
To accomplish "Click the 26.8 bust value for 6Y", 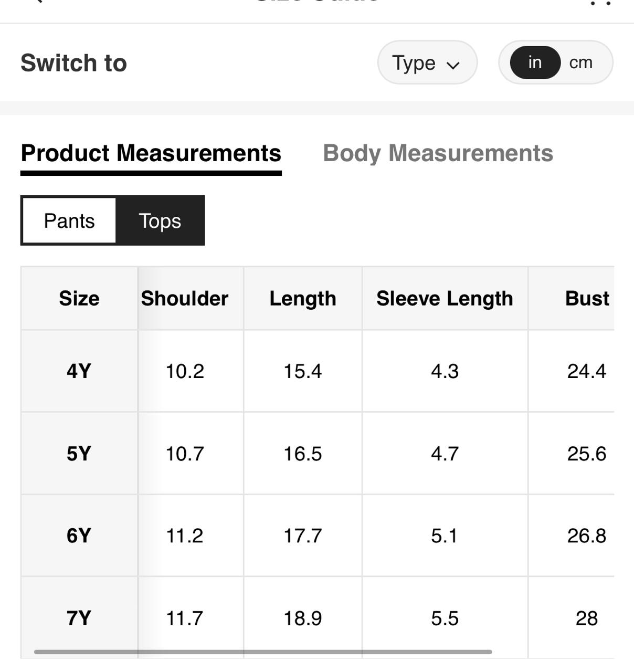I will point(586,535).
